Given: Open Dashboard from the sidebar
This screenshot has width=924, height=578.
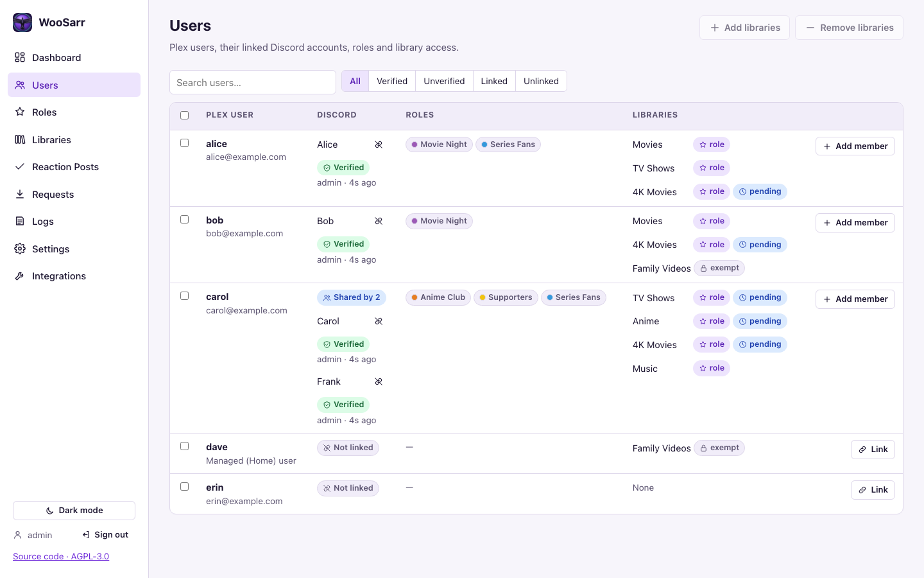Looking at the screenshot, I should pos(74,58).
